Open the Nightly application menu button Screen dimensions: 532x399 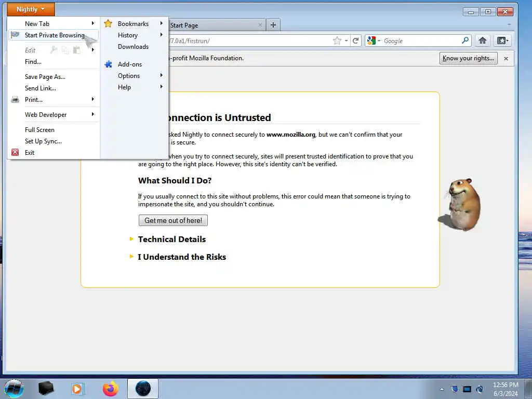31,9
